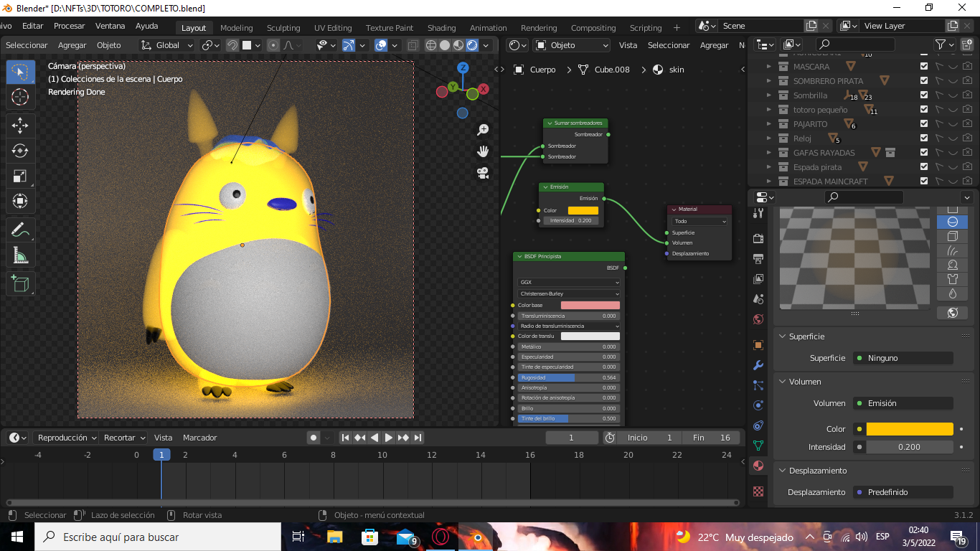Toggle the camera view icon
The width and height of the screenshot is (980, 551).
pos(483,173)
